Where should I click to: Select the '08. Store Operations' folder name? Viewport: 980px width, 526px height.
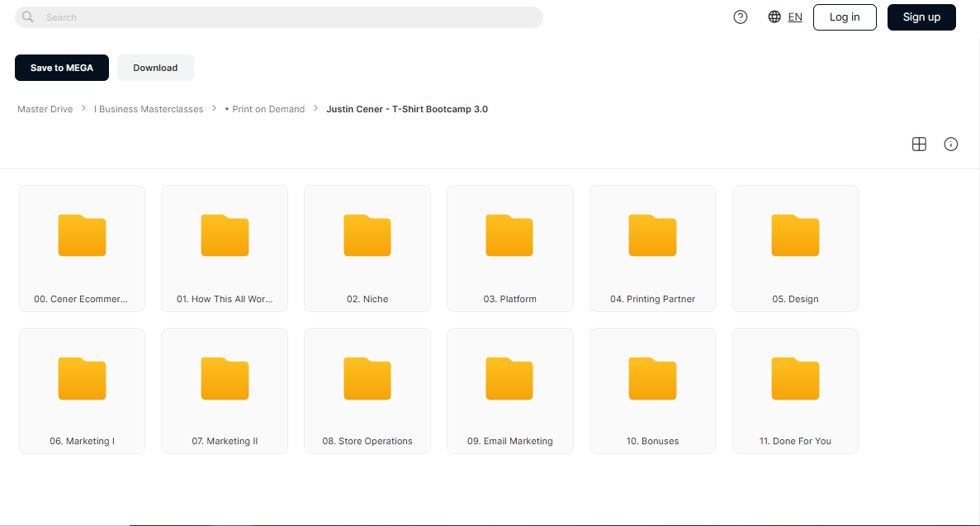pos(367,441)
